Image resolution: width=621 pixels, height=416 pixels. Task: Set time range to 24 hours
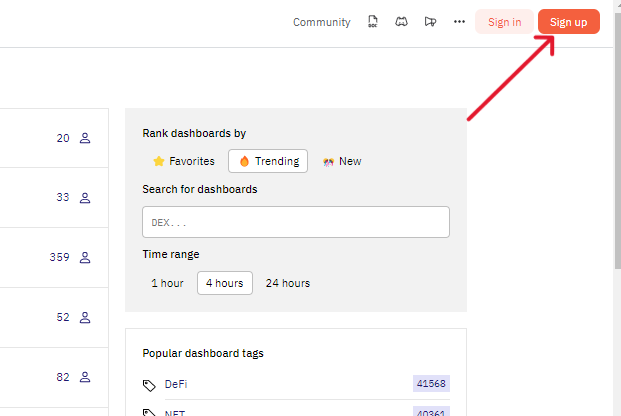point(288,283)
